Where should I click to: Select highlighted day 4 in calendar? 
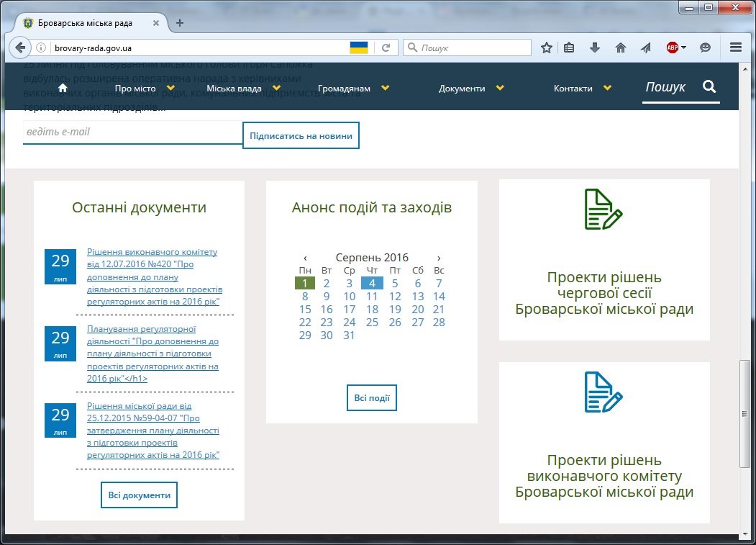pos(372,283)
